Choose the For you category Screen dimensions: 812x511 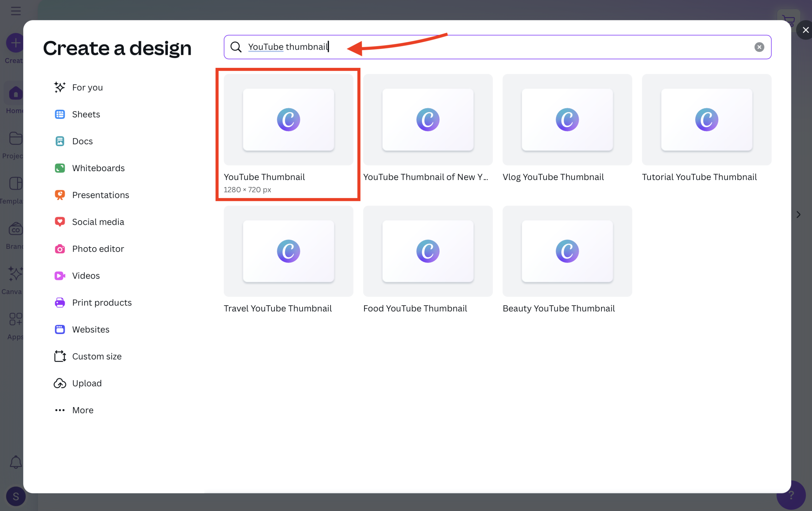tap(87, 87)
